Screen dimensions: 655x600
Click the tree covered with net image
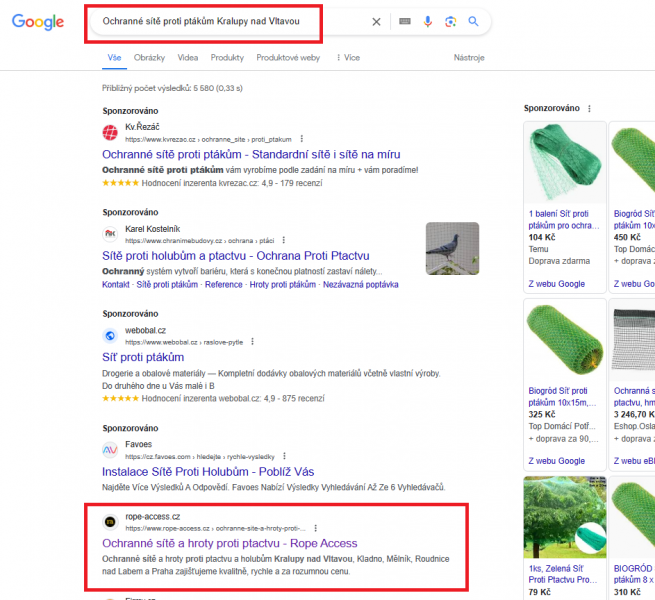point(565,517)
